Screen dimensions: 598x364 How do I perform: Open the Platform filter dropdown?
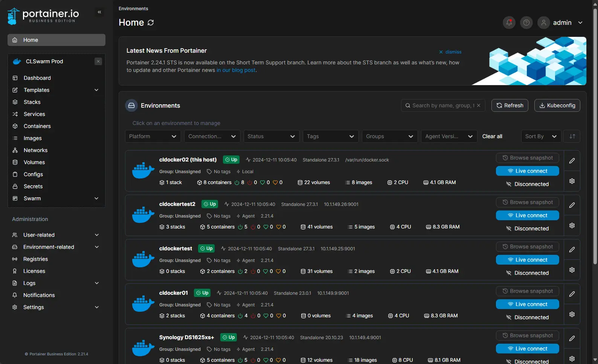153,136
